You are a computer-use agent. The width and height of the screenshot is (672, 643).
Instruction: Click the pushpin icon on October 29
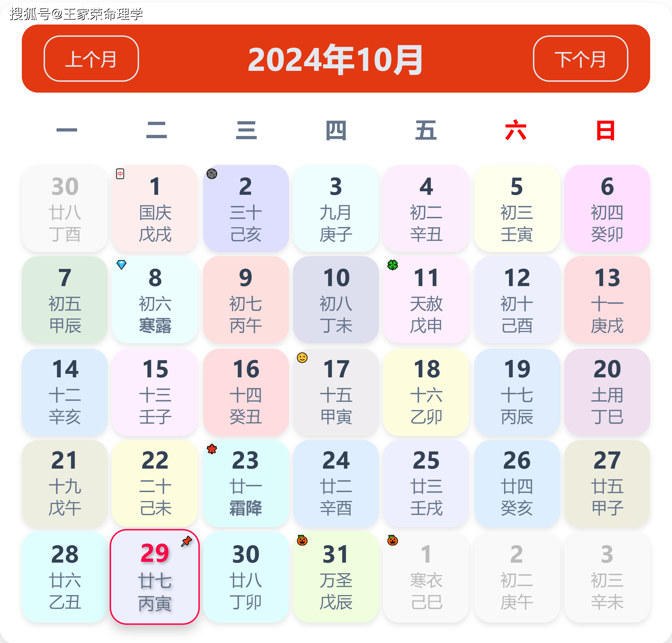pyautogui.click(x=186, y=541)
